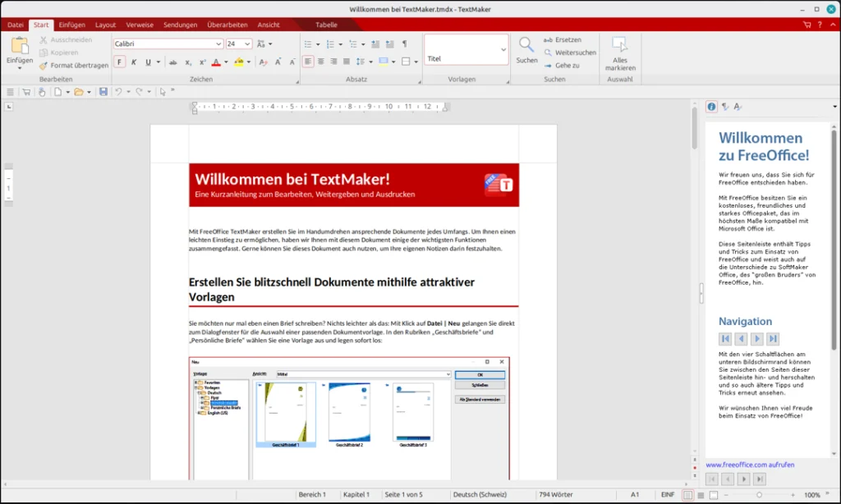Click the Format übertragen brush tool
Viewport: 841px width, 504px height.
tap(73, 66)
